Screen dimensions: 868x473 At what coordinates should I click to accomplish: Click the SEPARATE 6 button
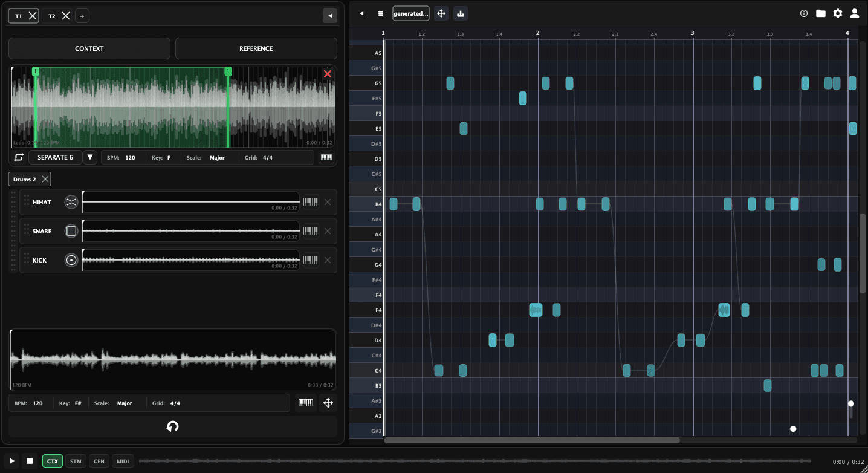(x=55, y=157)
